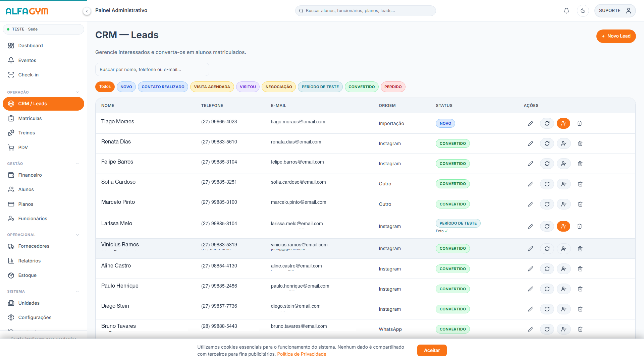Open Fornecedores page

click(43, 246)
